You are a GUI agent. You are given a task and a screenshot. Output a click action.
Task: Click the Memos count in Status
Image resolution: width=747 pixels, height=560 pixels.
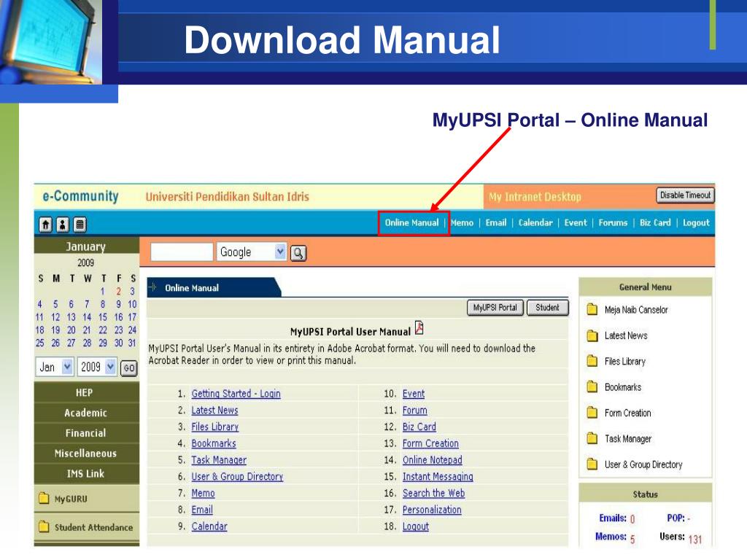pyautogui.click(x=632, y=539)
